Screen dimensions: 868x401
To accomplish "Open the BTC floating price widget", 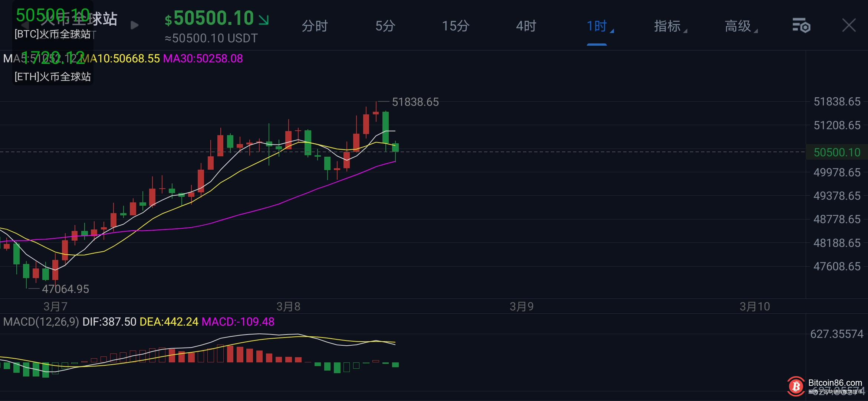I will tap(53, 24).
